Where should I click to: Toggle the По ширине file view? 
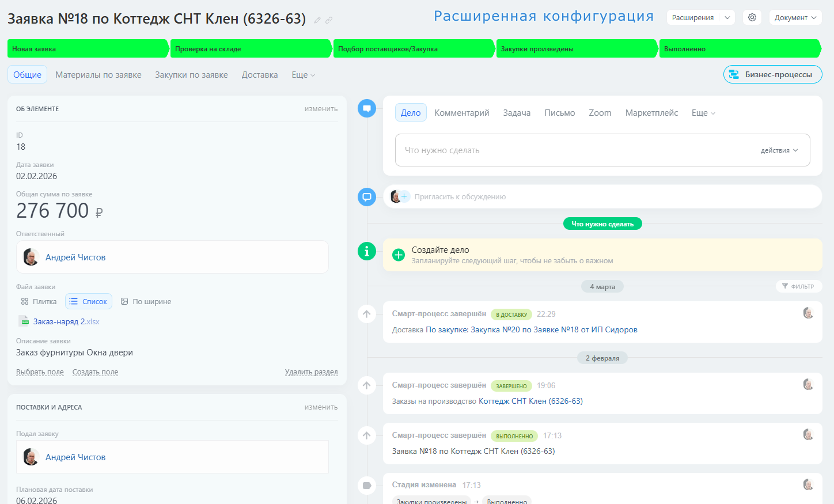coord(146,301)
